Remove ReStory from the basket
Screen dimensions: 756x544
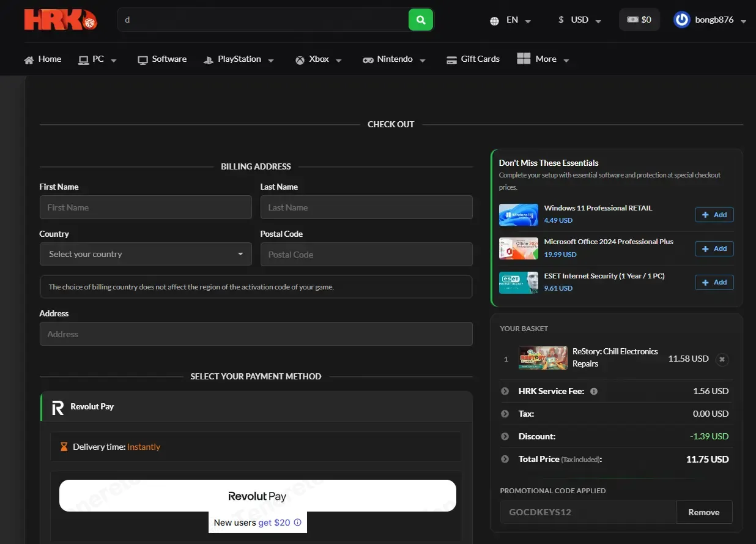(x=722, y=359)
